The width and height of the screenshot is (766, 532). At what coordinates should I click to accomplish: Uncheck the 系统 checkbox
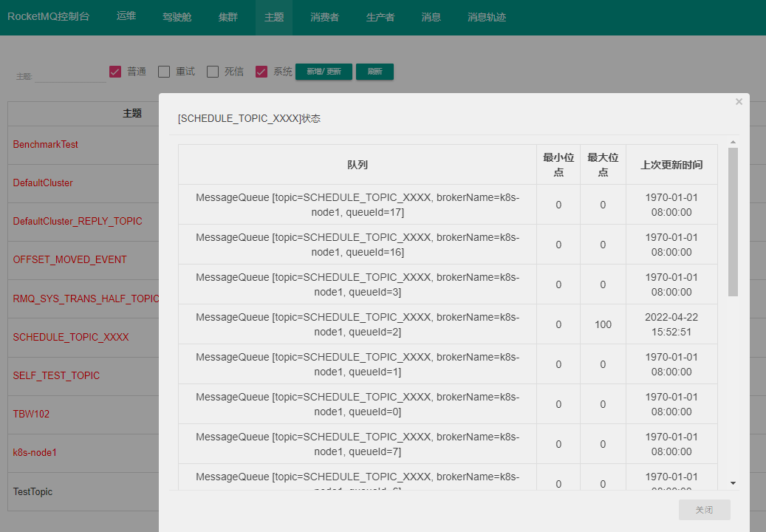[x=261, y=72]
